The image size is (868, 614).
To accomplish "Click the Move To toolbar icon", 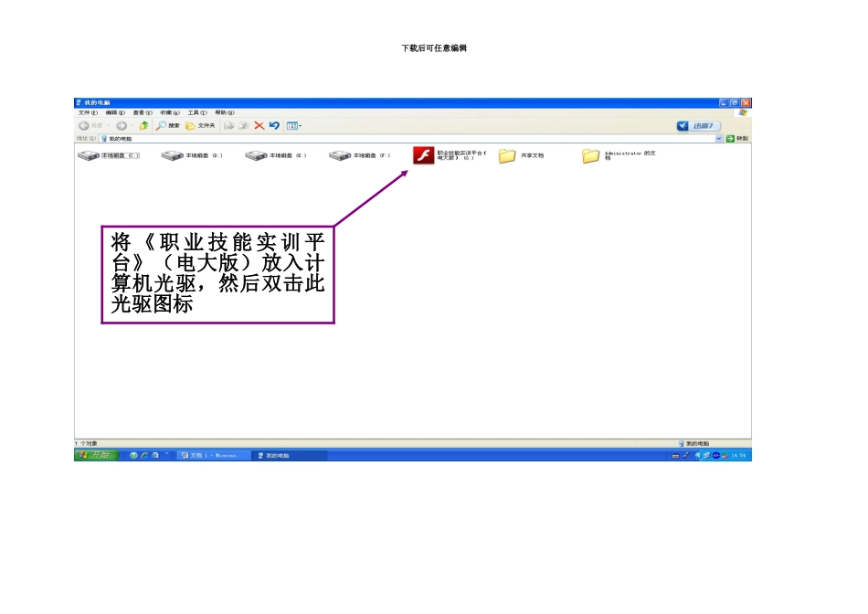I will pyautogui.click(x=228, y=126).
